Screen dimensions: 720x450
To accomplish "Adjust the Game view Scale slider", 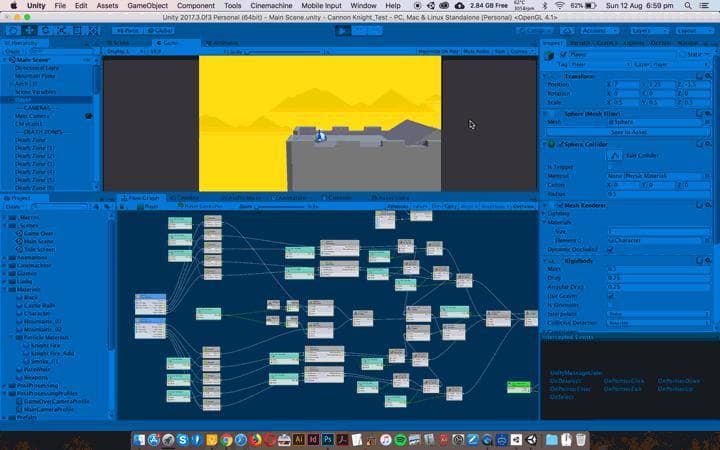I will click(283, 51).
